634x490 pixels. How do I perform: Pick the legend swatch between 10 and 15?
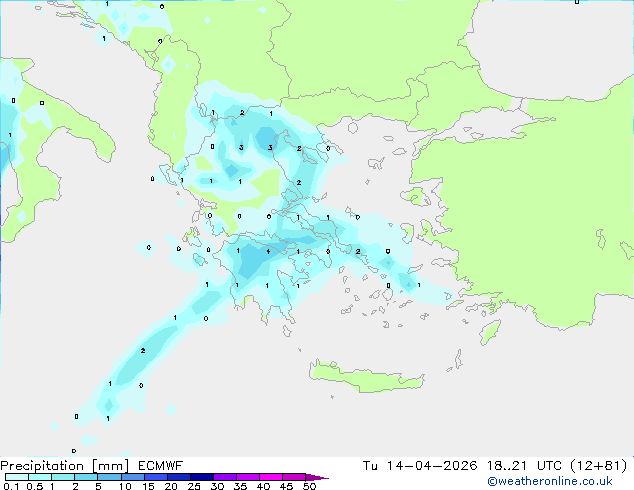pyautogui.click(x=133, y=477)
